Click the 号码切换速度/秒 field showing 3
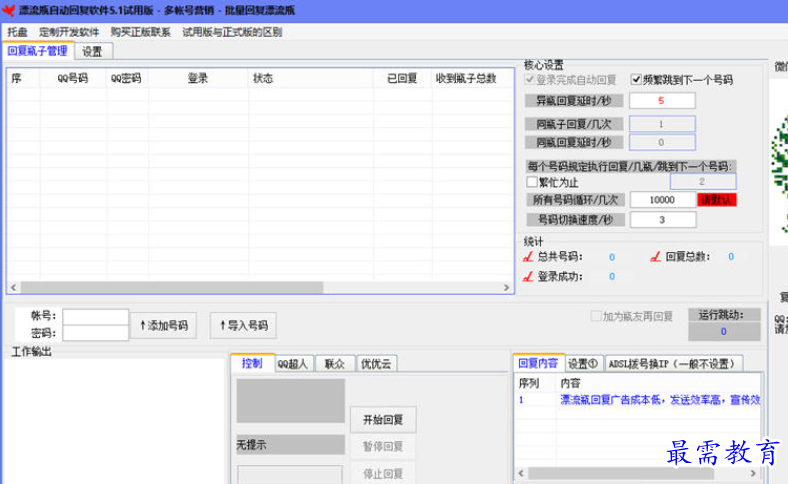788x484 pixels. [662, 220]
